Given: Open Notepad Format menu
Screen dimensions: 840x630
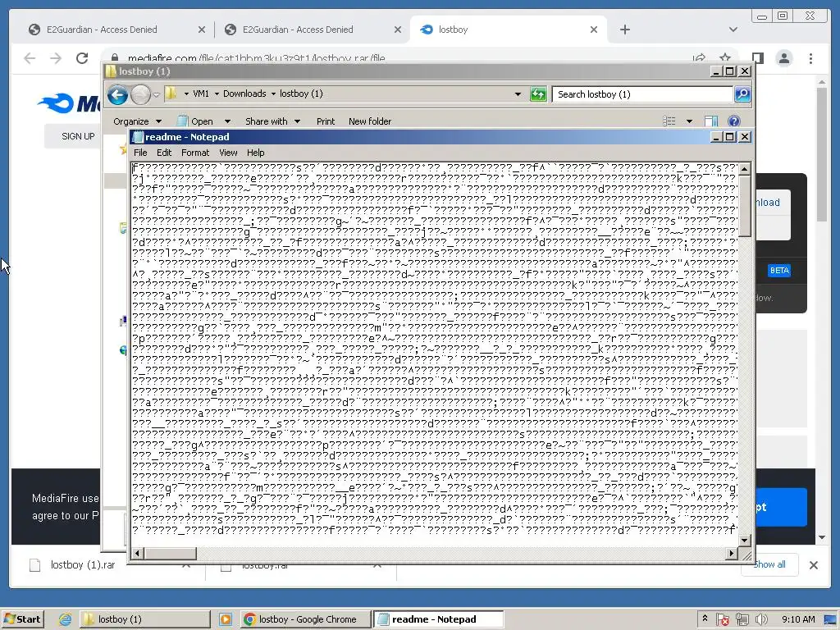Looking at the screenshot, I should coord(195,153).
